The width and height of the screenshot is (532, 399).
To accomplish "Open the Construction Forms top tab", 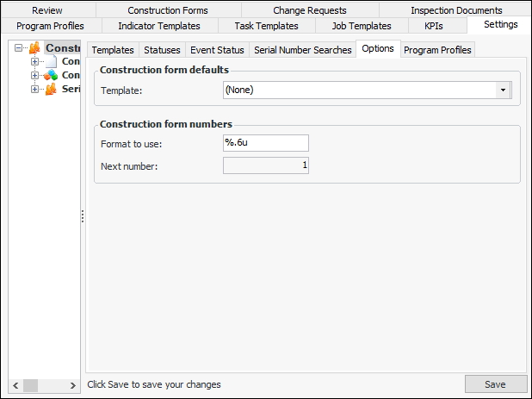I will 168,10.
